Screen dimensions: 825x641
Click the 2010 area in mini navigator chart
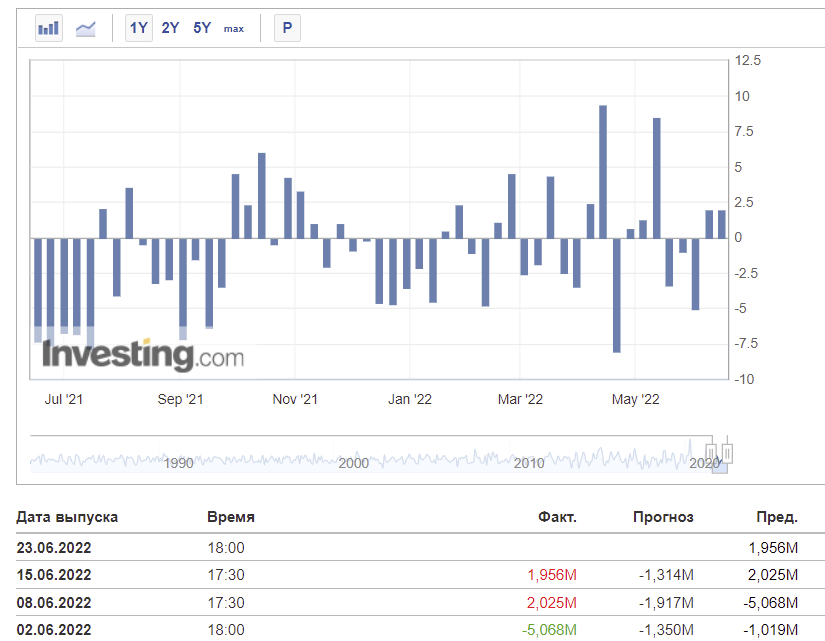point(529,463)
